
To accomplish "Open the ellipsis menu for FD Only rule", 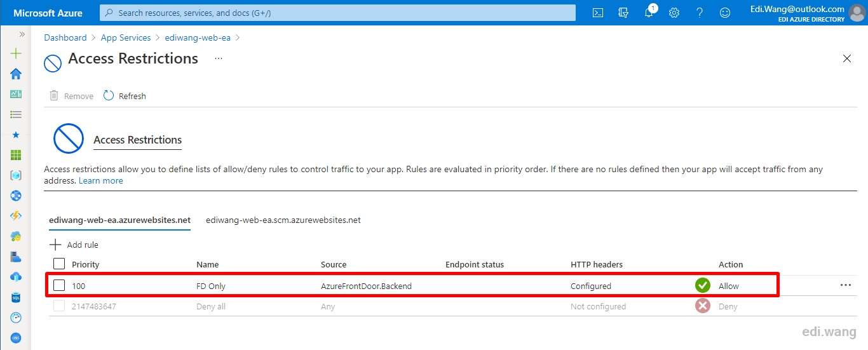I will (x=845, y=285).
